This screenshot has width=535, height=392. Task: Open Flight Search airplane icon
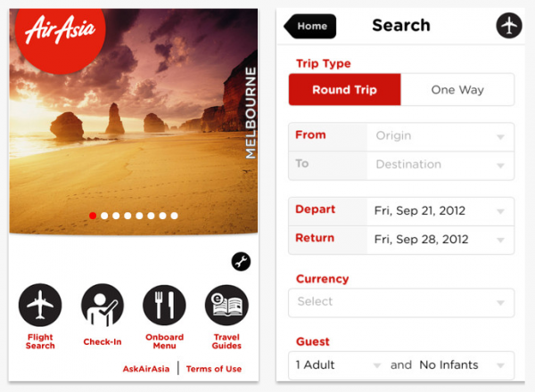(40, 306)
